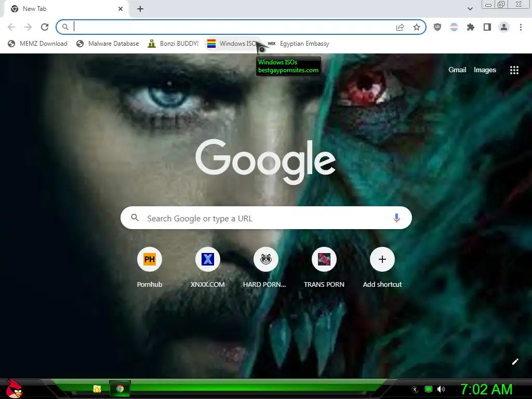The width and height of the screenshot is (532, 399).
Task: Open the Malware Database bookmark
Action: (x=108, y=44)
